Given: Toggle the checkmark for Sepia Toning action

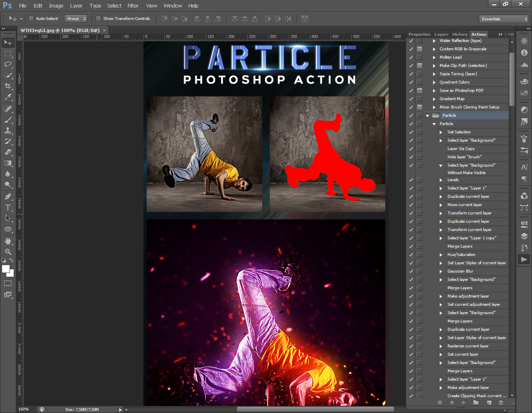Looking at the screenshot, I should tap(411, 74).
